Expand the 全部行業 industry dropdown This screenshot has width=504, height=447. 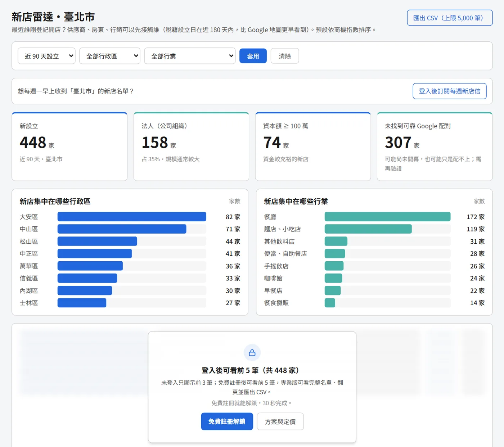click(x=190, y=56)
